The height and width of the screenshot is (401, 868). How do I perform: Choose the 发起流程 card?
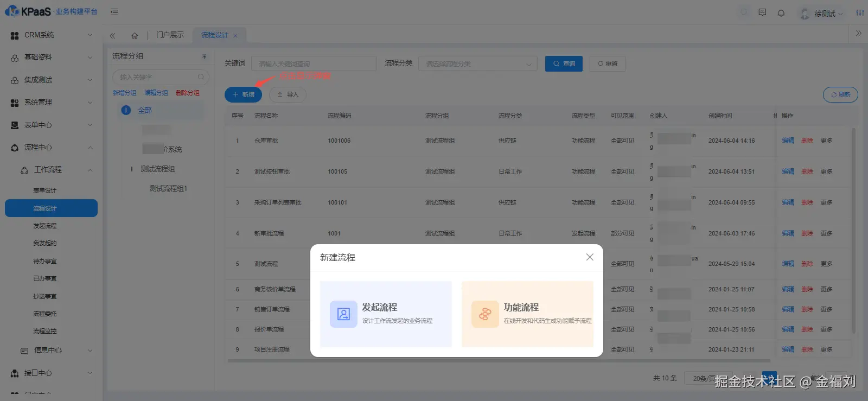coord(386,314)
